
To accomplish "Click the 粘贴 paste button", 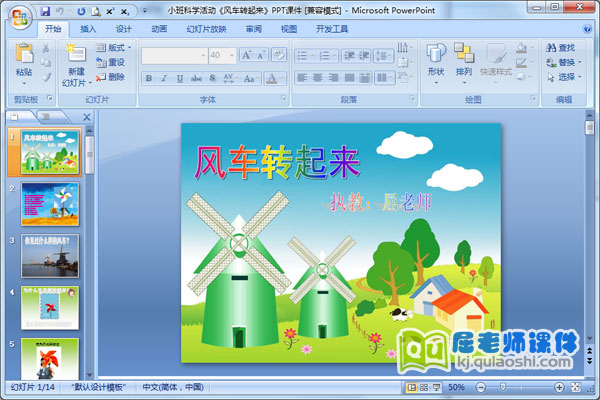I will (24, 58).
